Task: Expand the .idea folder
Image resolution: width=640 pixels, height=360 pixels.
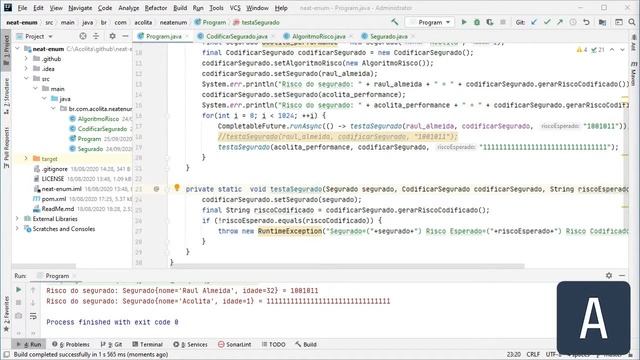Action: pyautogui.click(x=27, y=69)
